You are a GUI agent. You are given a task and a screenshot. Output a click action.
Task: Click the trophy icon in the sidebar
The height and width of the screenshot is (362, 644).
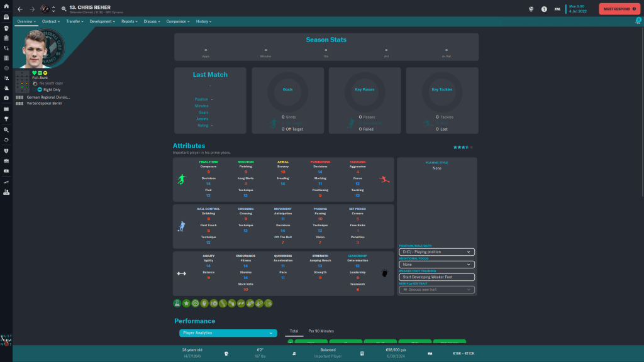tap(6, 118)
